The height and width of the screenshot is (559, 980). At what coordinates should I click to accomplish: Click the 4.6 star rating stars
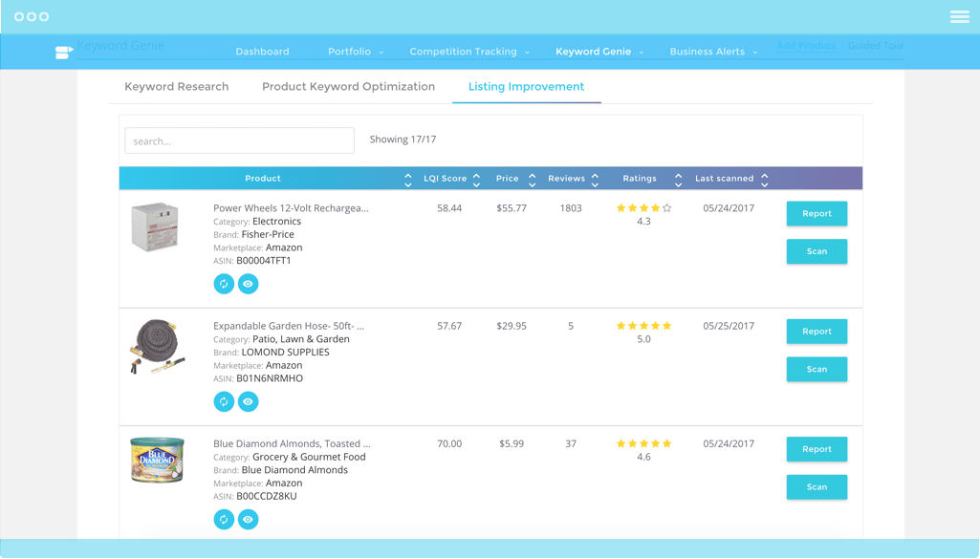[643, 443]
